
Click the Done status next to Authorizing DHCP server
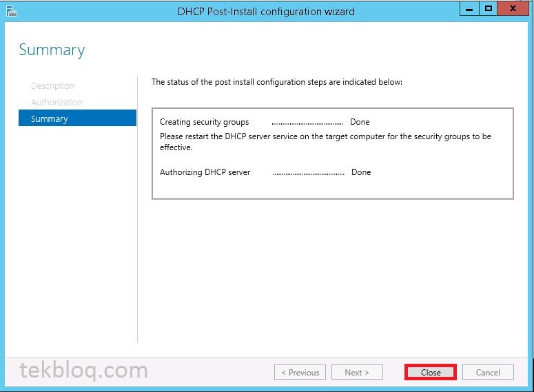pyautogui.click(x=361, y=172)
